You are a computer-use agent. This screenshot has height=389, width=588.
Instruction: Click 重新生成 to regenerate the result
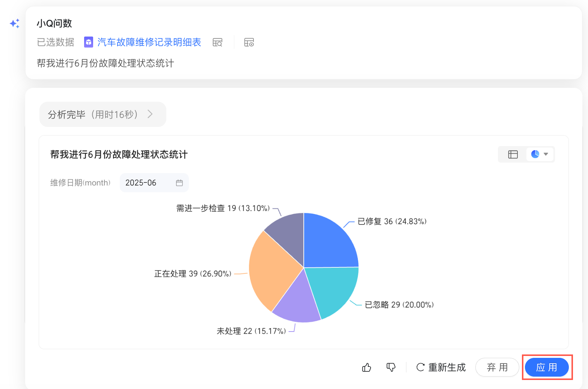click(441, 367)
